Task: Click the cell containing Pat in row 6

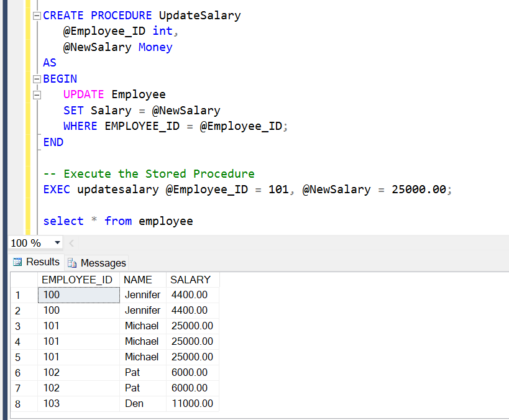Action: tap(132, 372)
